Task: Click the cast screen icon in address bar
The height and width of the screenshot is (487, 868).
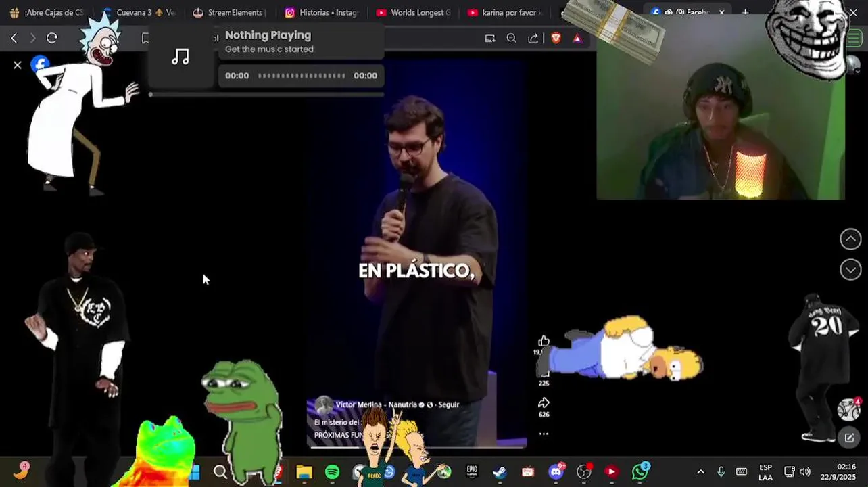Action: click(490, 39)
